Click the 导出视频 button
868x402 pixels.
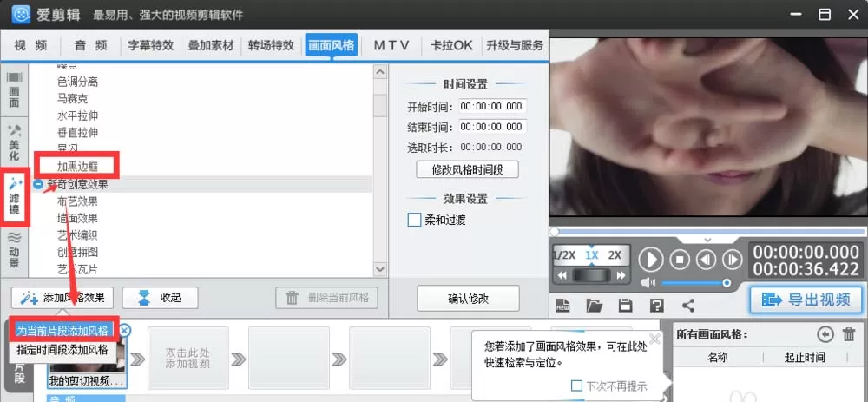point(806,300)
